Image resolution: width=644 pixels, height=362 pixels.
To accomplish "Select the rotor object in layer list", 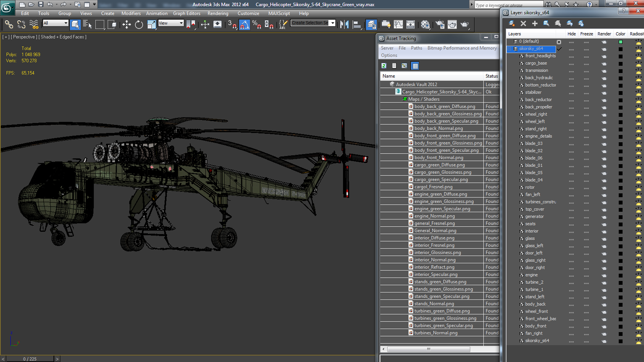I will click(530, 187).
